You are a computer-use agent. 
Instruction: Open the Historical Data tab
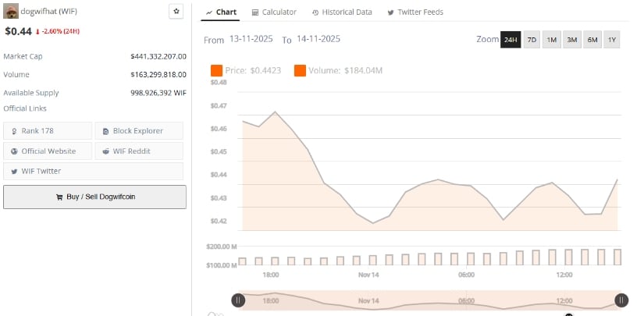click(x=341, y=12)
